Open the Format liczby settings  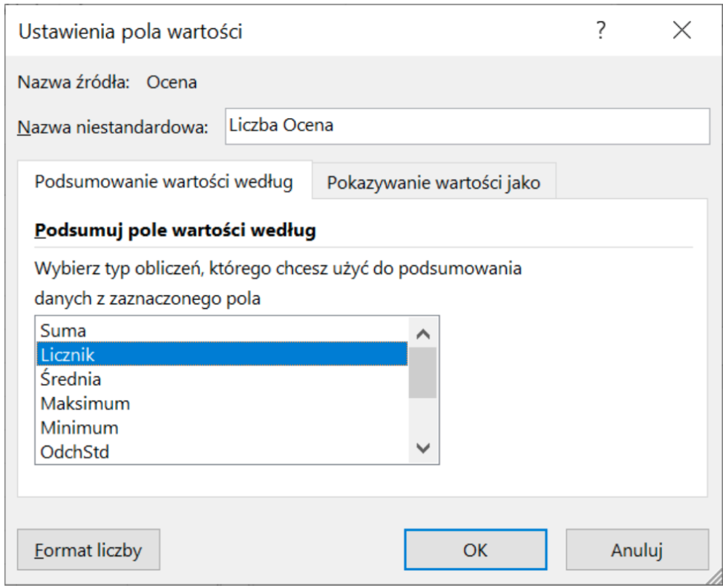(88, 550)
